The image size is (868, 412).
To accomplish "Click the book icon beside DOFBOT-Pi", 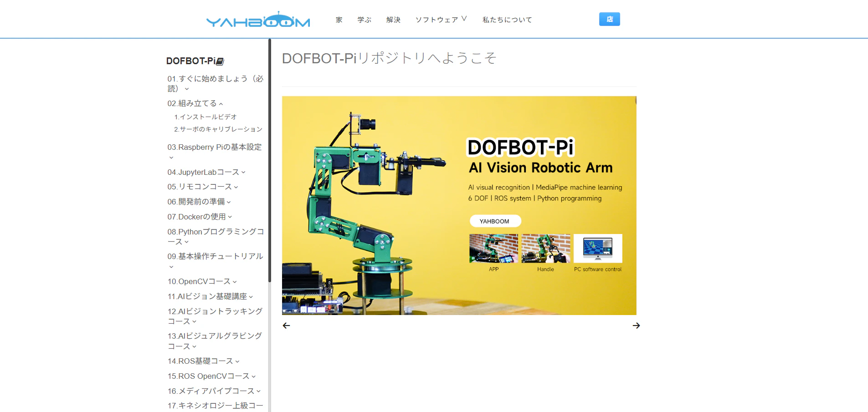I will (x=220, y=61).
